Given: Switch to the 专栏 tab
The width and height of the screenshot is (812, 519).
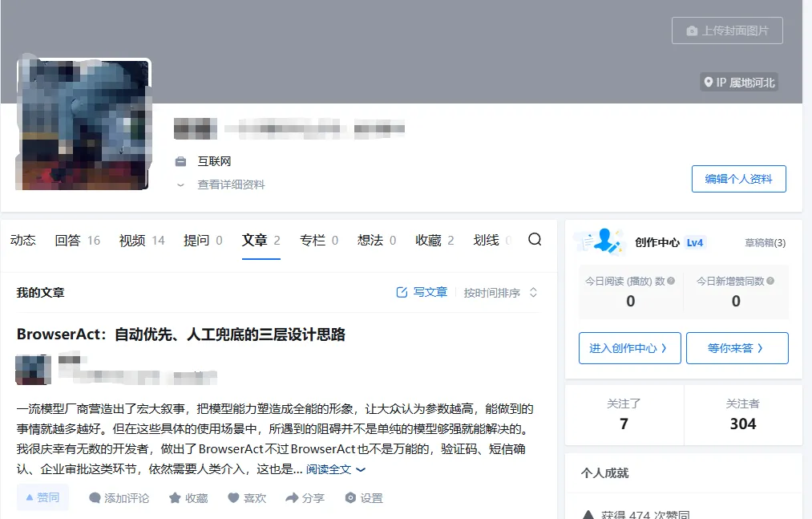Looking at the screenshot, I should [x=319, y=240].
